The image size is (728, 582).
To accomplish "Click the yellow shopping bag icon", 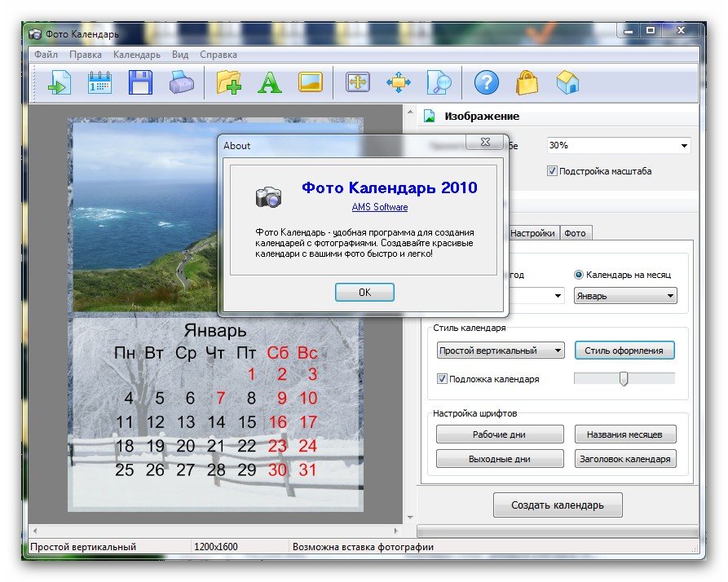I will pyautogui.click(x=527, y=82).
